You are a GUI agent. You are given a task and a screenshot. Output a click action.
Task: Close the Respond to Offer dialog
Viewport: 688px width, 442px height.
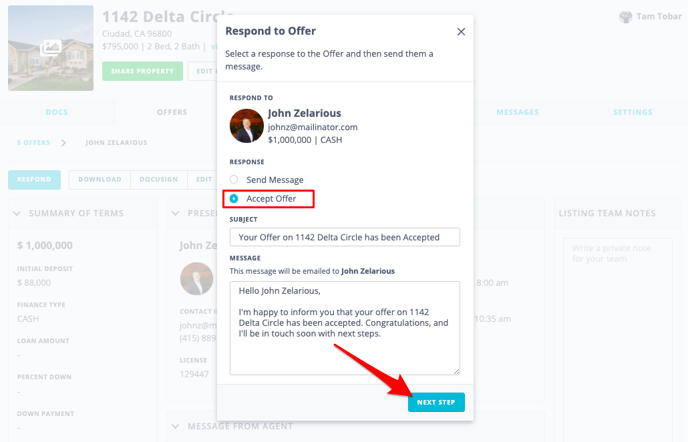(461, 32)
